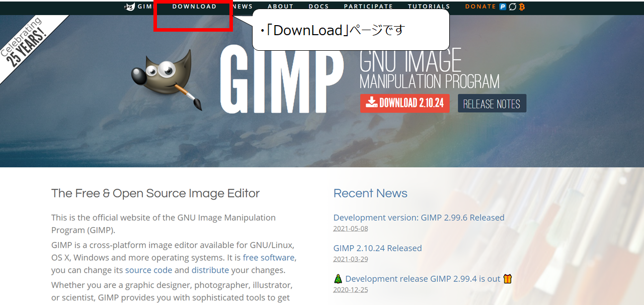644x305 pixels.
Task: Open 'Development release GIMP 2.99.4 is out' link
Action: click(423, 279)
